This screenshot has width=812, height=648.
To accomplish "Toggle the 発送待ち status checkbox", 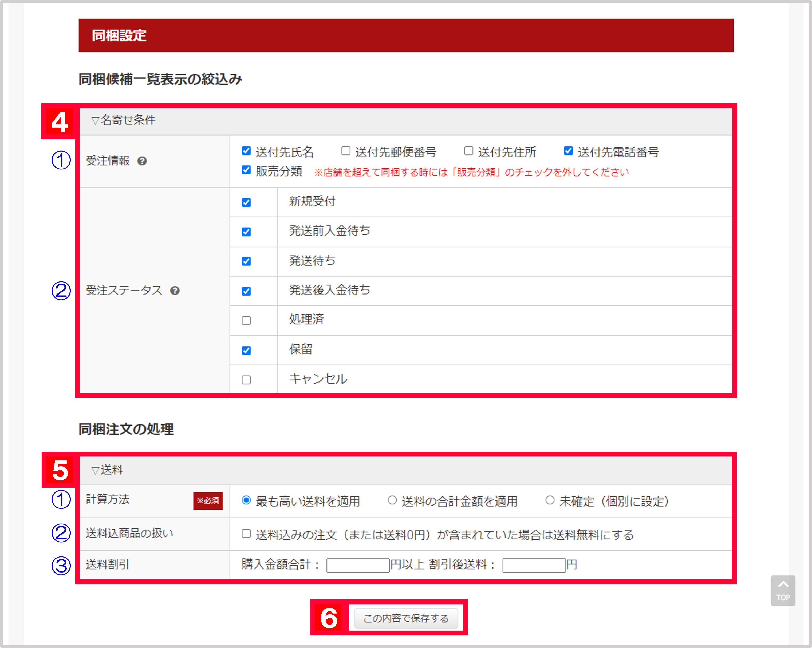I will pos(246,261).
